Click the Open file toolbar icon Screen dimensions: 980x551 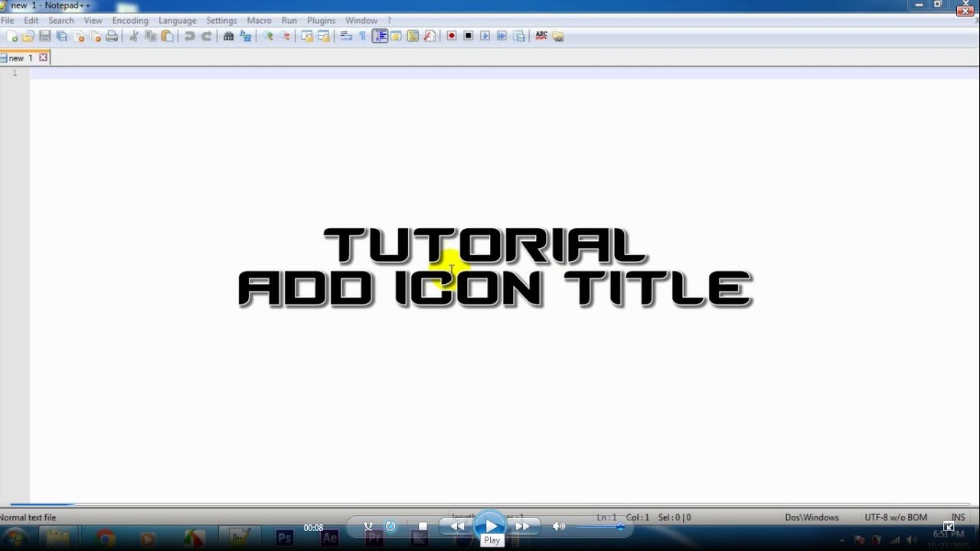[x=28, y=36]
